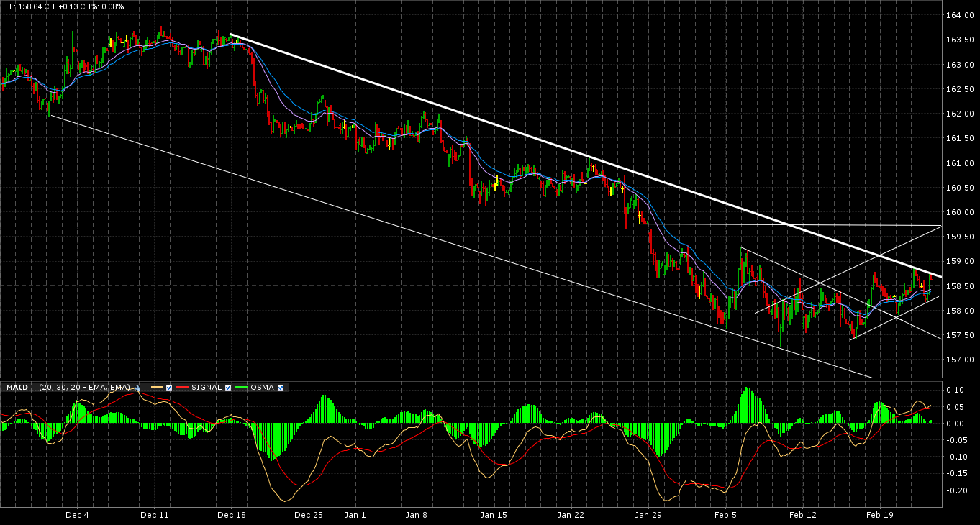The image size is (980, 525).
Task: Click the 161.50 price axis label
Action: click(x=961, y=138)
